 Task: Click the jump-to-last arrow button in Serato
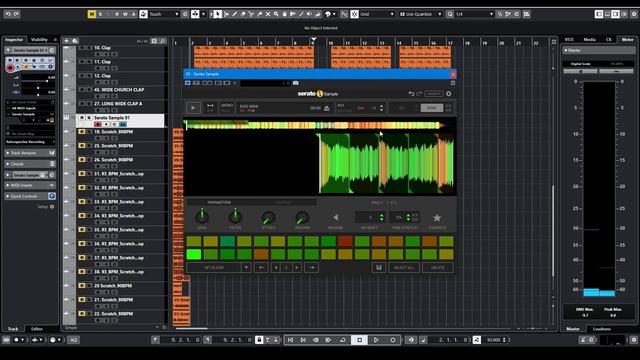coord(311,267)
